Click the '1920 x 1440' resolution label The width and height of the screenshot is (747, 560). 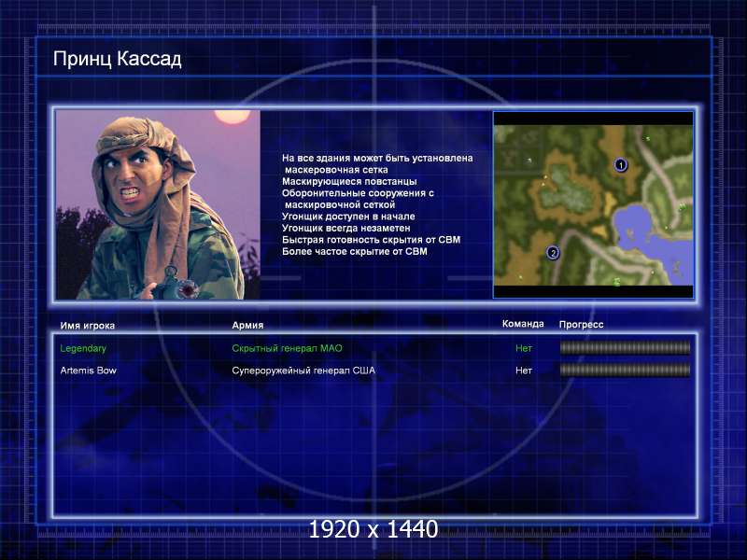tap(373, 529)
